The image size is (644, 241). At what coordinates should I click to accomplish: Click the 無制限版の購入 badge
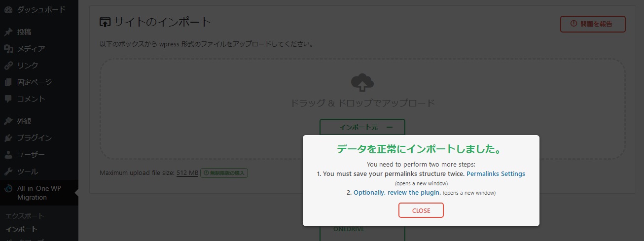click(x=224, y=173)
